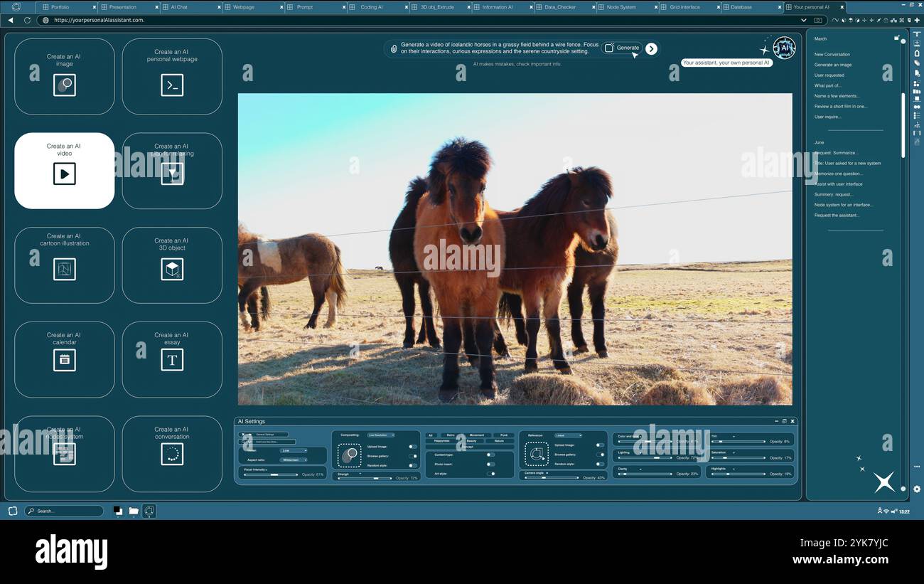Toggle Browse gallery under Compositing
This screenshot has height=584, width=924.
point(413,456)
